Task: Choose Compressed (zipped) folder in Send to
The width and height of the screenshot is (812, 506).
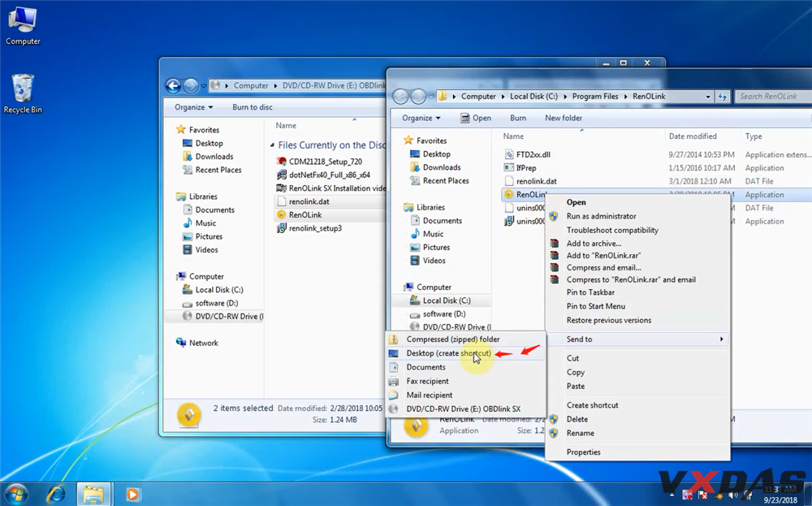Action: click(x=465, y=339)
